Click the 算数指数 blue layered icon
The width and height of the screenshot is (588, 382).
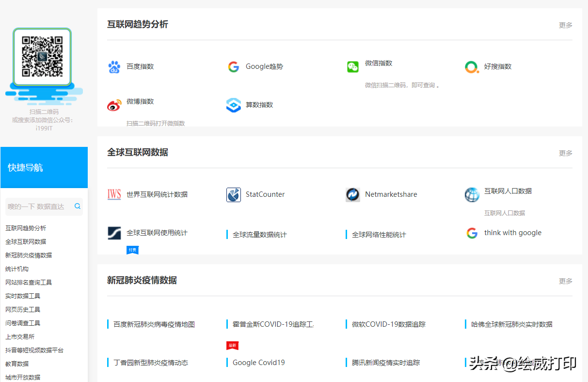233,105
